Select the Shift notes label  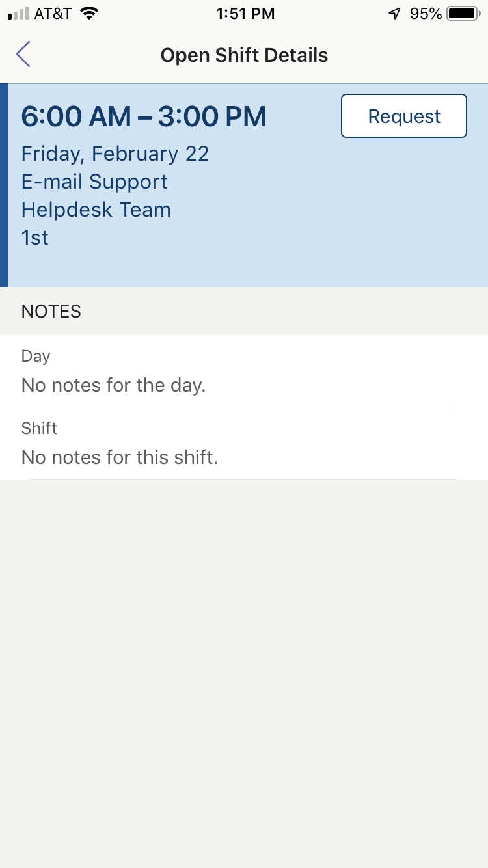click(x=39, y=428)
